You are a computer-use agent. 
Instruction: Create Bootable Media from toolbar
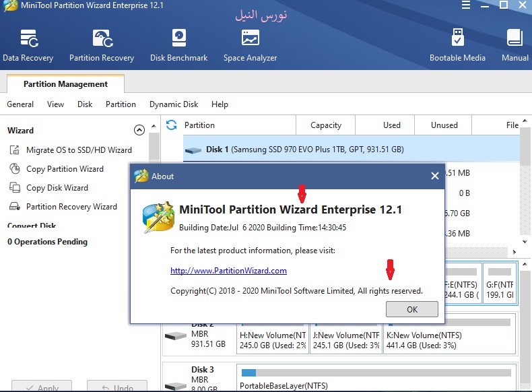tap(457, 45)
